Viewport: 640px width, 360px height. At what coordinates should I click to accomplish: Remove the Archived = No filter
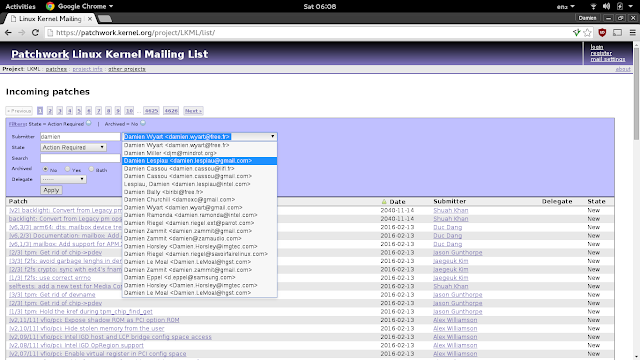143,123
